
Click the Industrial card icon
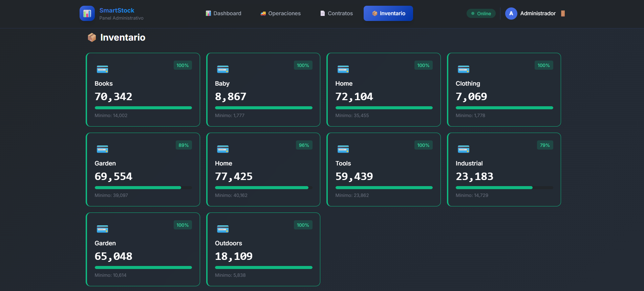[x=464, y=149]
